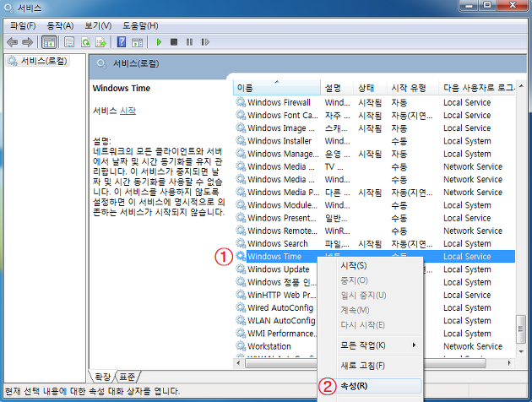Click gear icon of Workstation row
Screen dimensions: 532x402
241,346
